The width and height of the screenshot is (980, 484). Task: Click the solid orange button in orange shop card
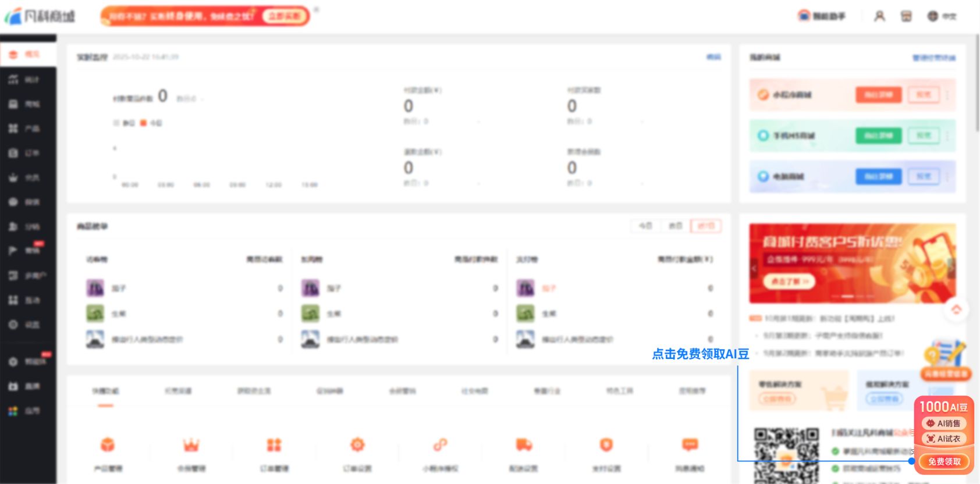878,95
